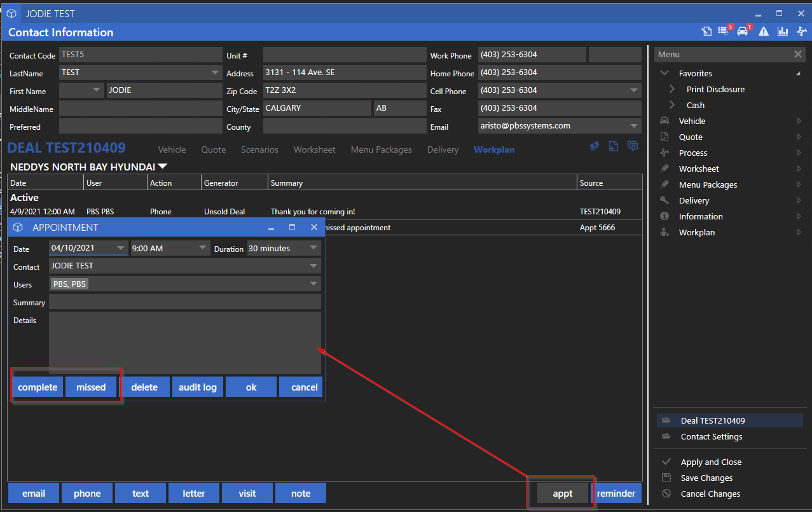Click the Unit # input field
This screenshot has height=512, width=812.
point(344,55)
